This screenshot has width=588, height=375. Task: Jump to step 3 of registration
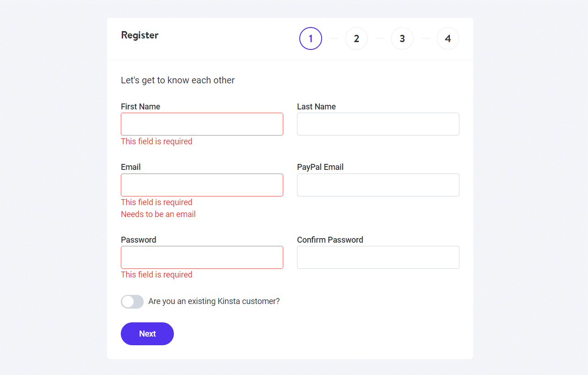pyautogui.click(x=402, y=38)
